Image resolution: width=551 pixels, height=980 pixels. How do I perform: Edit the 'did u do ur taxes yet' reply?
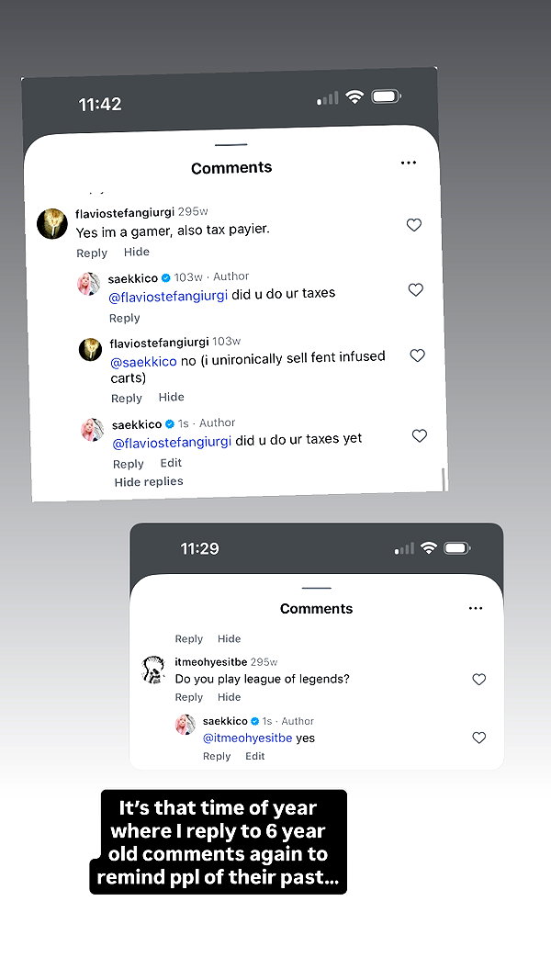pyautogui.click(x=171, y=463)
